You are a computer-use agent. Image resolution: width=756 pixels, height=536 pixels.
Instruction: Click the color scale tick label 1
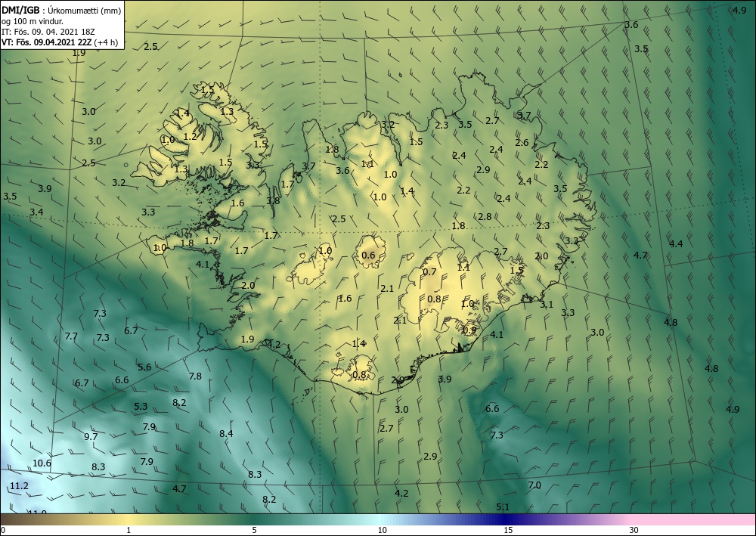click(x=129, y=530)
